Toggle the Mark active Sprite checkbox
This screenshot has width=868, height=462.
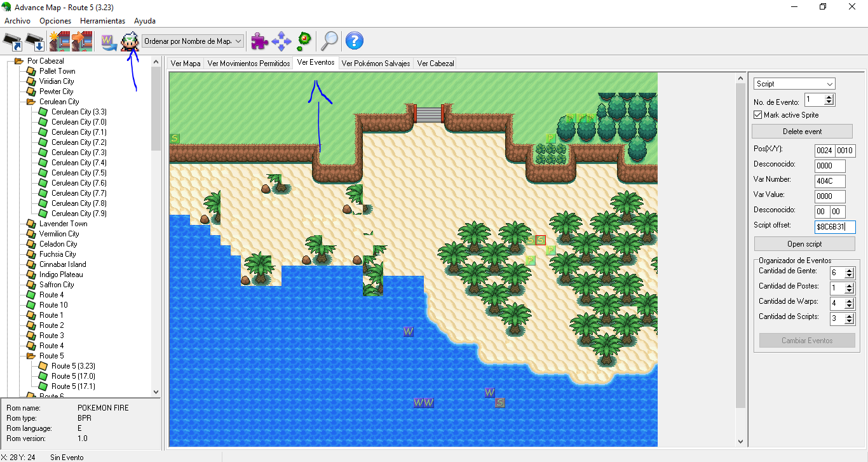tap(757, 115)
